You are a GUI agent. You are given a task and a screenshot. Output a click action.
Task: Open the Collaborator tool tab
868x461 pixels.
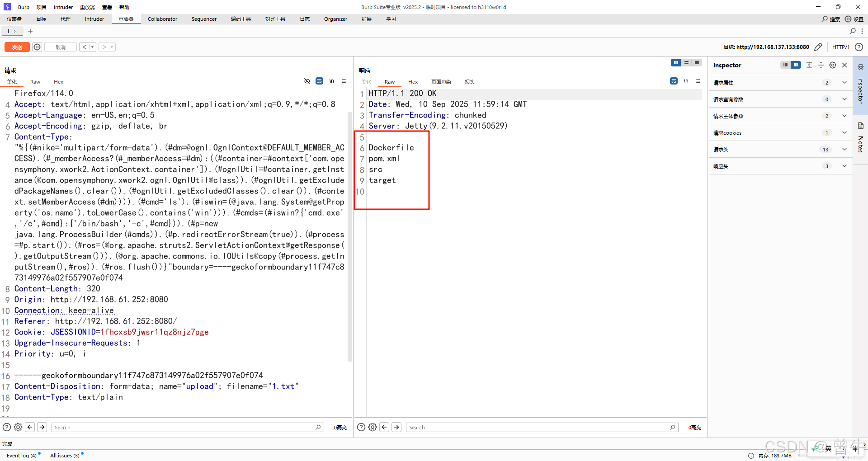click(x=162, y=19)
